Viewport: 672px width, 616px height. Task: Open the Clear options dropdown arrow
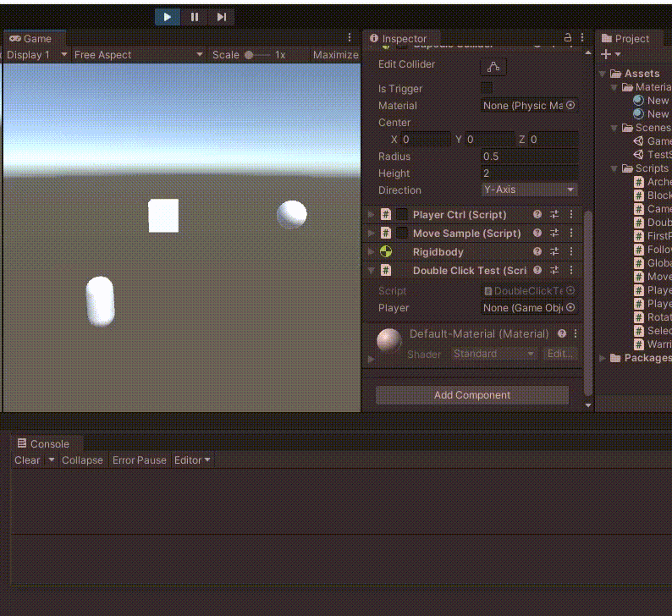(x=52, y=460)
